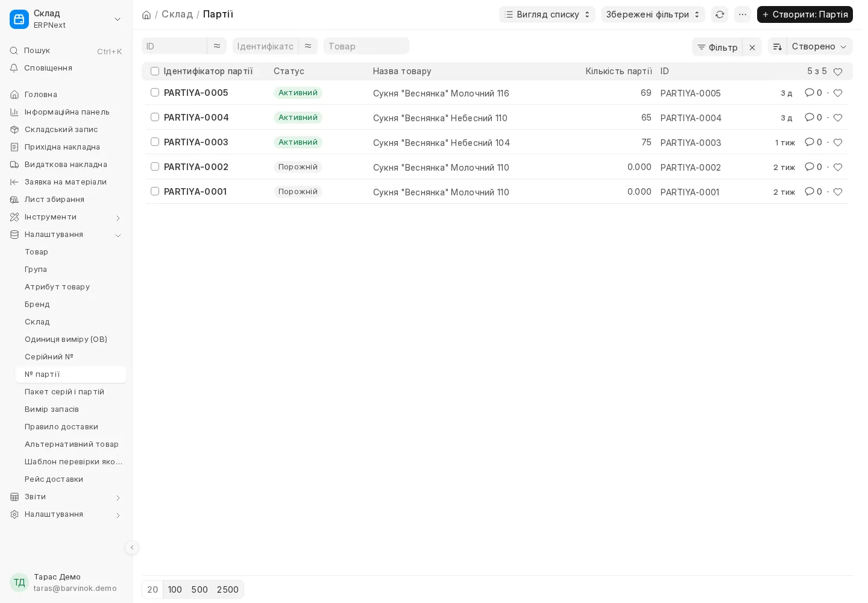This screenshot has height=603, width=868.
Task: Clear the applied filter with X
Action: click(752, 47)
